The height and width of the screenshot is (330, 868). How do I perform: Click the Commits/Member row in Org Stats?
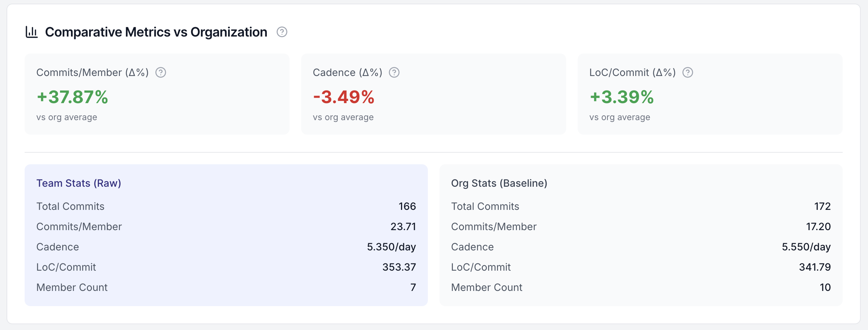click(x=641, y=227)
